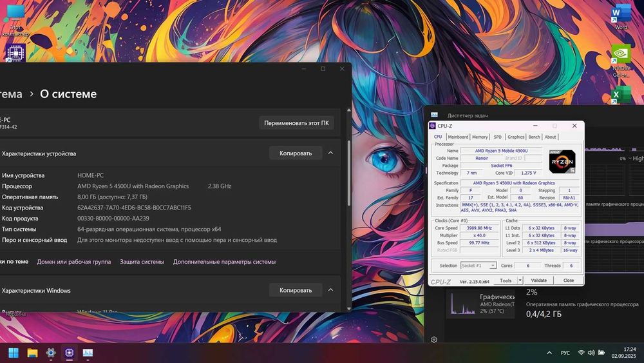Click the battery status tray icon

click(x=601, y=353)
